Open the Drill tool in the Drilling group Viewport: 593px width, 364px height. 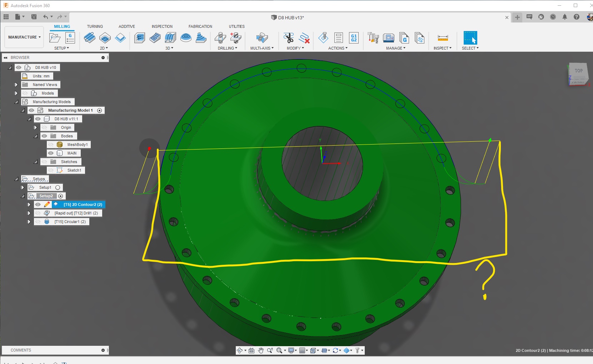point(220,38)
